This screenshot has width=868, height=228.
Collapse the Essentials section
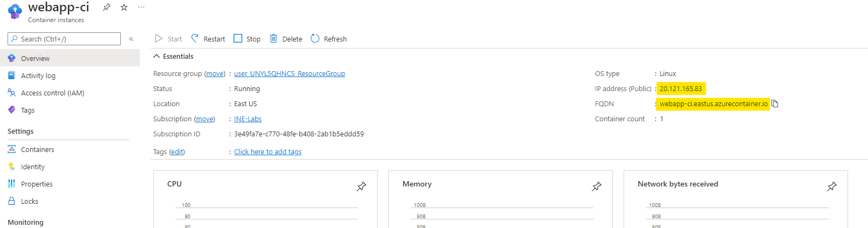pyautogui.click(x=156, y=56)
